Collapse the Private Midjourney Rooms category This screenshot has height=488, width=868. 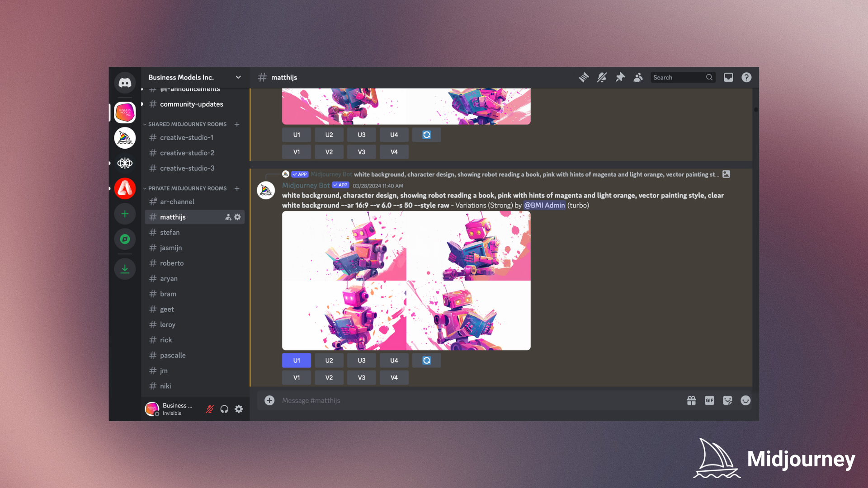[187, 188]
